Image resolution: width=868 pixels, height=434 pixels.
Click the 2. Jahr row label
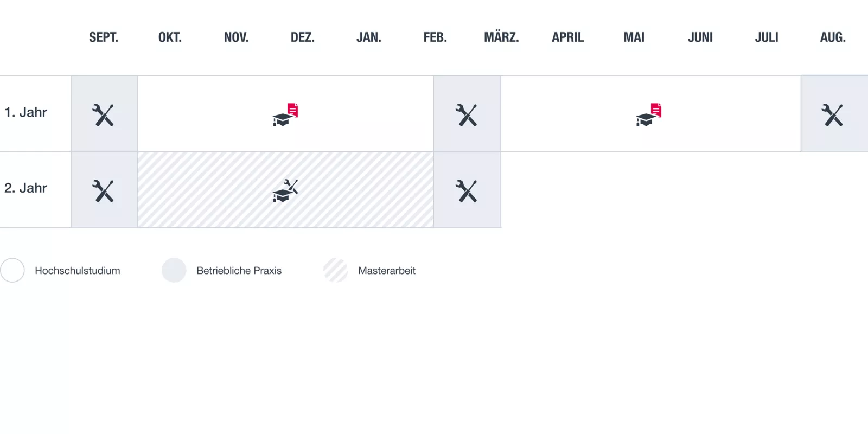(26, 188)
